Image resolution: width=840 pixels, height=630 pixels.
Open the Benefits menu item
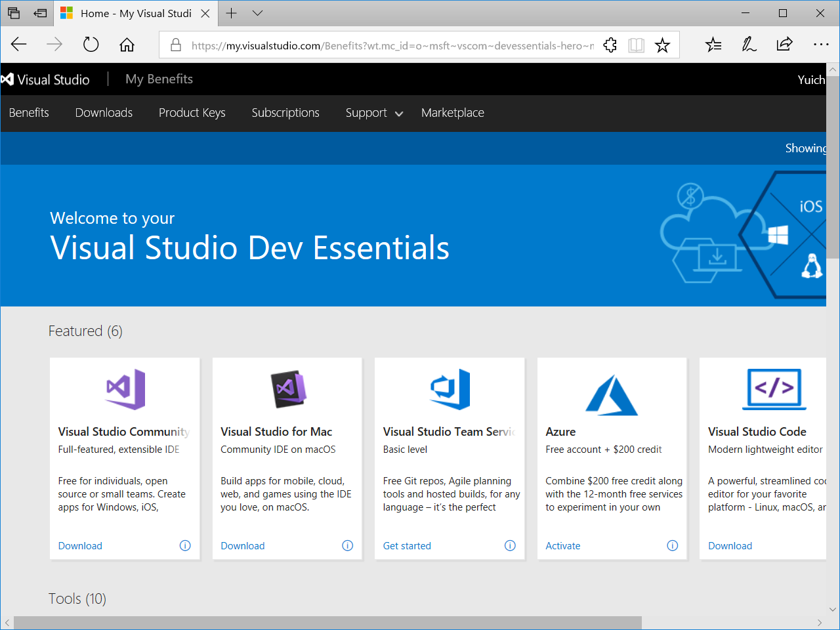point(29,113)
